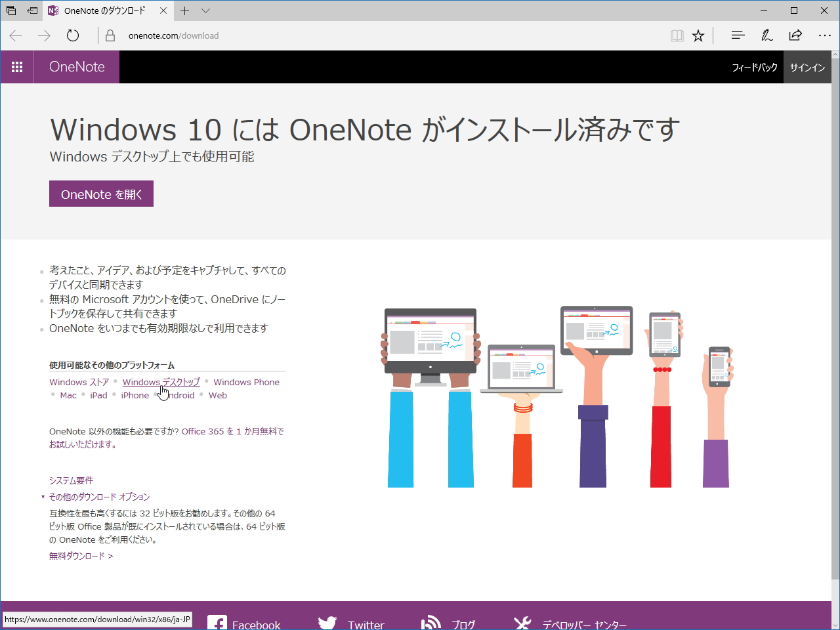Enable reading view in the address bar
Image resolution: width=840 pixels, height=630 pixels.
(x=677, y=35)
